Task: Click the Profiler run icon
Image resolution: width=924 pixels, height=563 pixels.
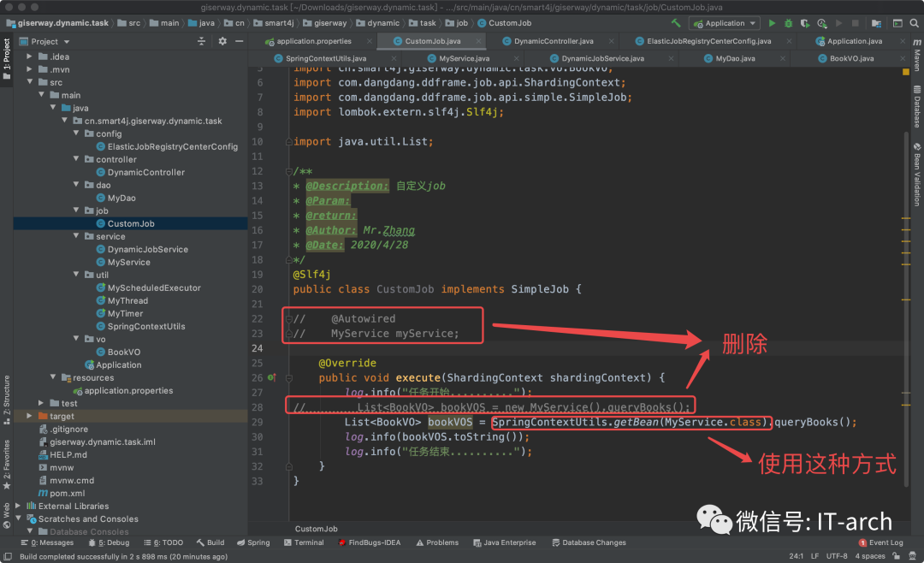Action: 821,23
